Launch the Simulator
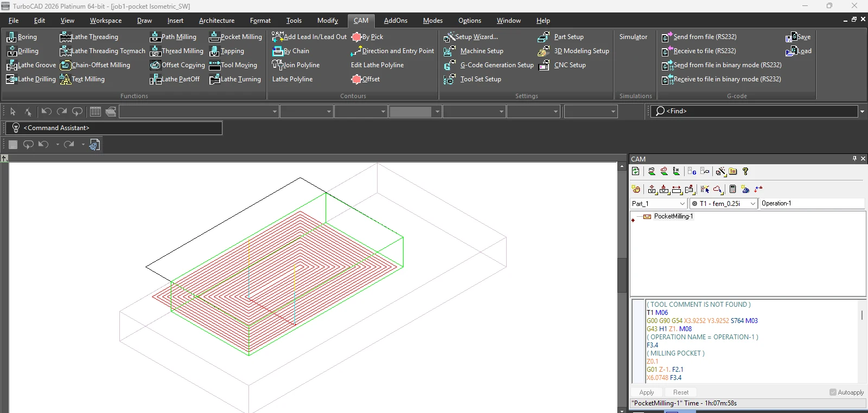Viewport: 868px width, 413px height. 633,37
